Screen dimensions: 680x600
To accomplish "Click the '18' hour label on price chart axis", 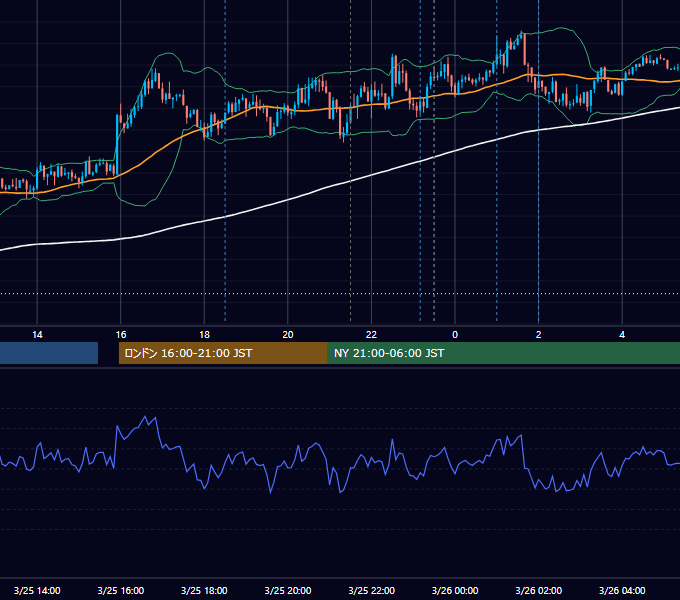I will [204, 334].
